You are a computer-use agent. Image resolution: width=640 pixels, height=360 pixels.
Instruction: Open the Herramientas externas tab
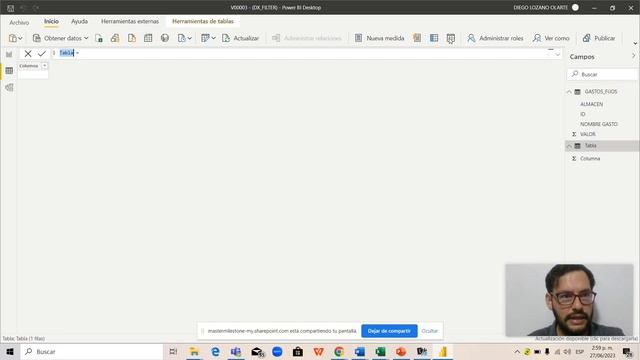pos(130,21)
